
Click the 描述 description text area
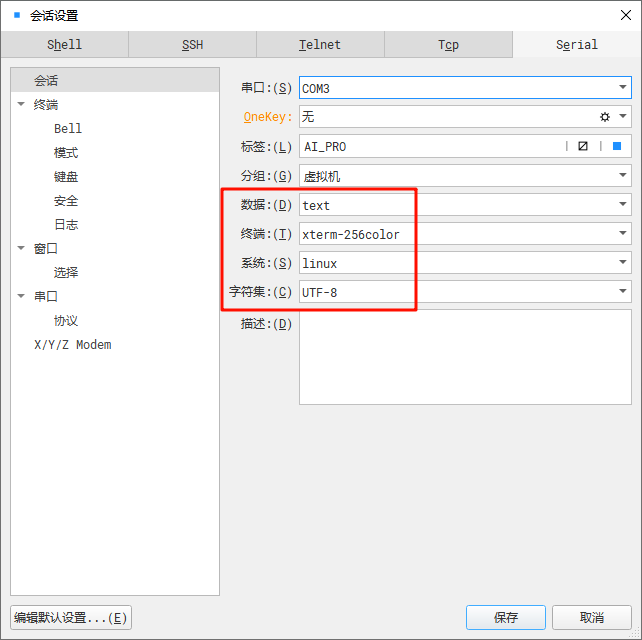[x=465, y=357]
